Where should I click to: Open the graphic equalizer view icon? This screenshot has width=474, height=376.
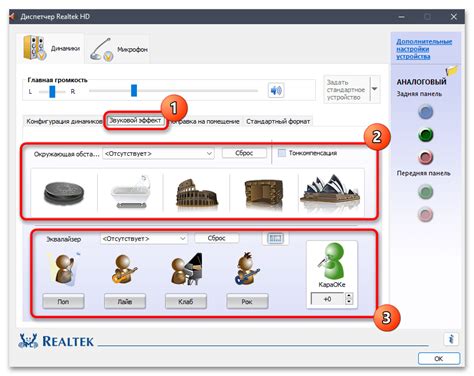pos(275,238)
